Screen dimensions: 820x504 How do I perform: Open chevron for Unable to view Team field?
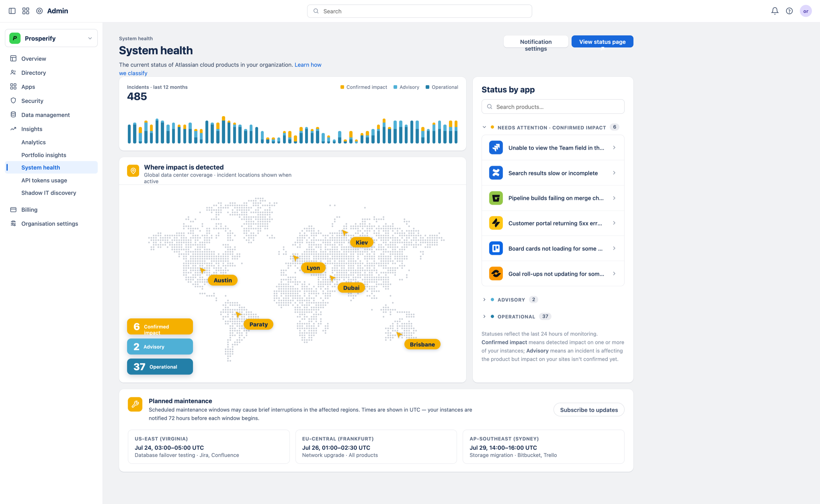coord(614,148)
